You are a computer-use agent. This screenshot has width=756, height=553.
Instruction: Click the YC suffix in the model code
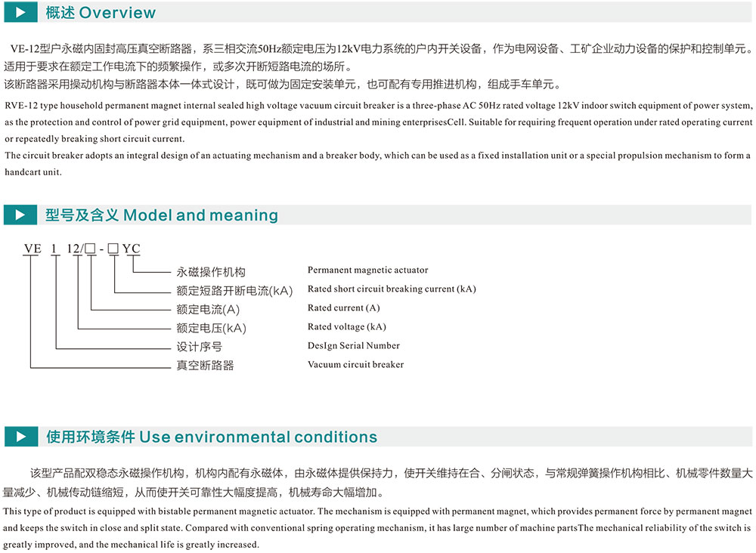point(131,249)
